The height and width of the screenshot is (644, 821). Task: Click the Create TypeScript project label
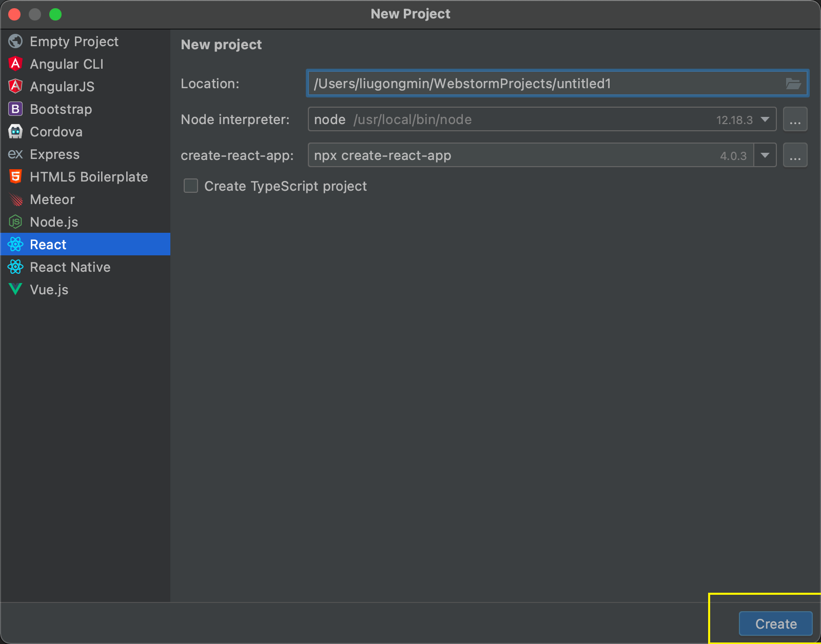tap(285, 186)
